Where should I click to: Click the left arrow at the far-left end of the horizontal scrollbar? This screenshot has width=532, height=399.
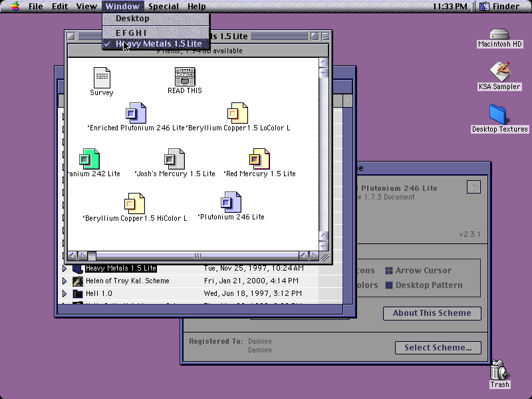(72, 256)
